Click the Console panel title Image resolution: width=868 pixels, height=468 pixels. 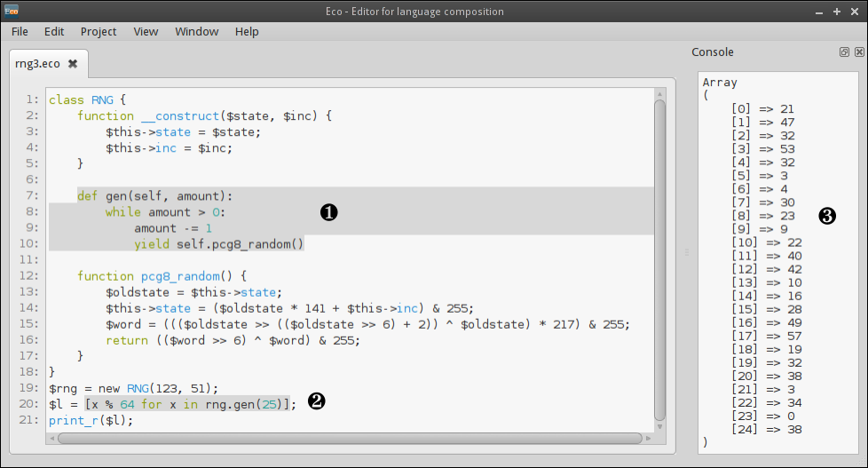point(713,52)
